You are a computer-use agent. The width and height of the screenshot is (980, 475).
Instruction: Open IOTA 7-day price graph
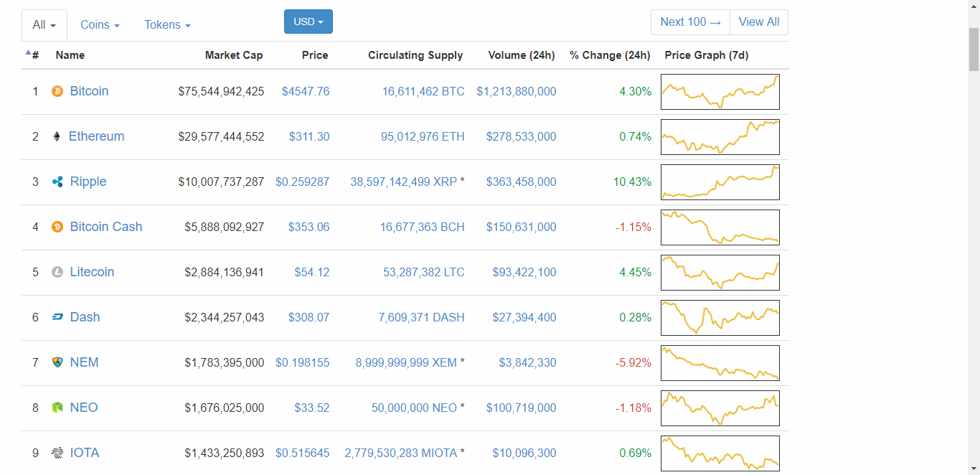click(x=720, y=453)
